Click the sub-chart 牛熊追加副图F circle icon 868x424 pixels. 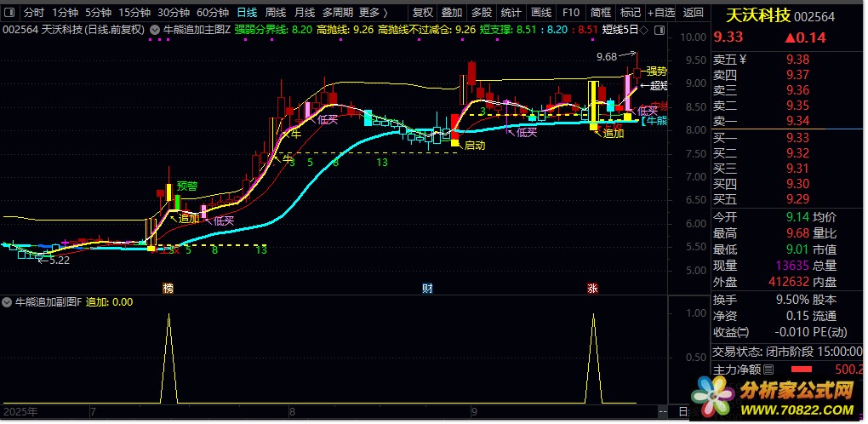point(8,301)
